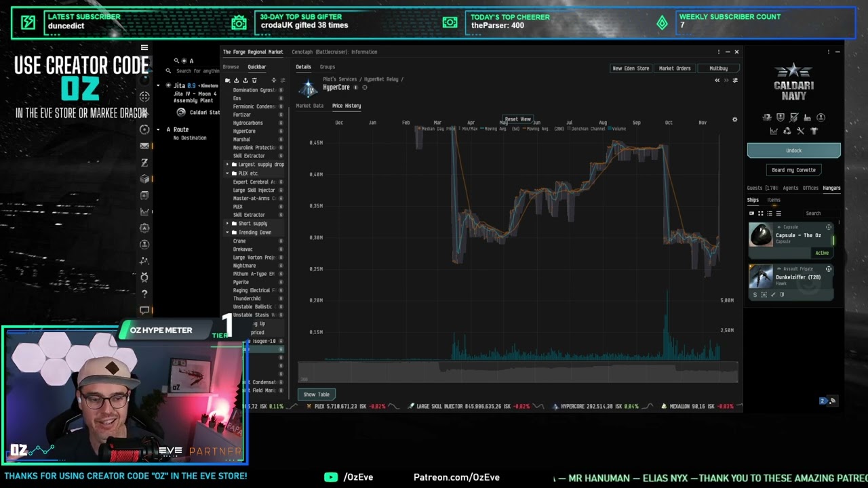Click the shirt icon in station services

coord(814,131)
